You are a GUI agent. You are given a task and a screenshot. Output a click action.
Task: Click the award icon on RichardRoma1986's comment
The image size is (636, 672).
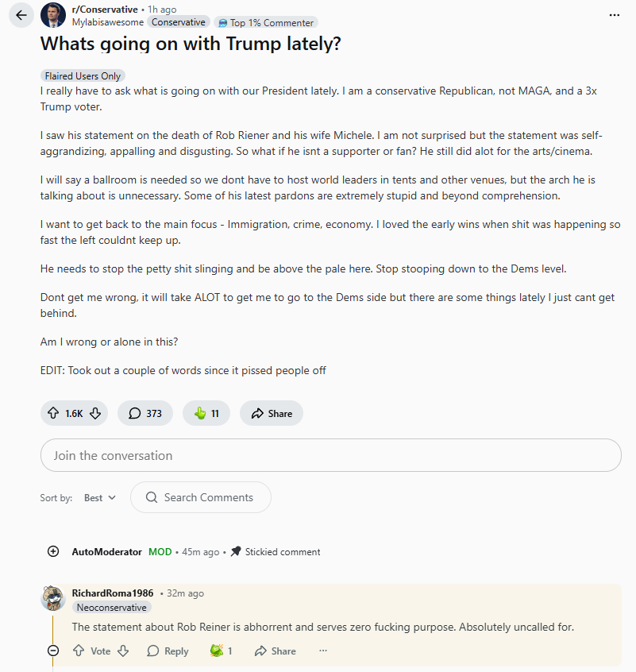(217, 651)
